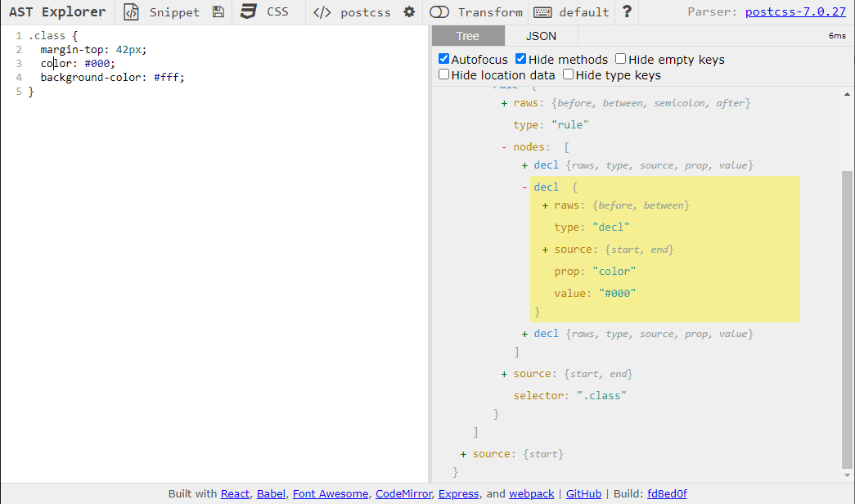Click code line background-color: #fff
This screenshot has height=504, width=855.
coord(112,78)
